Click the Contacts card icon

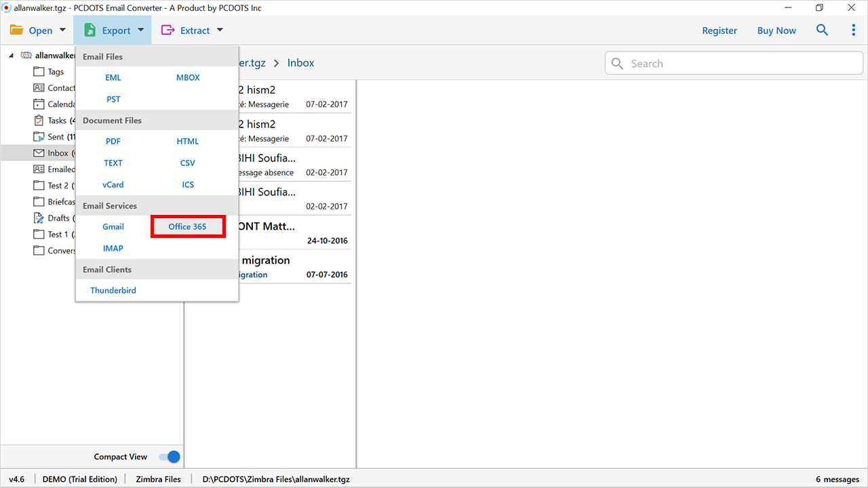[39, 87]
